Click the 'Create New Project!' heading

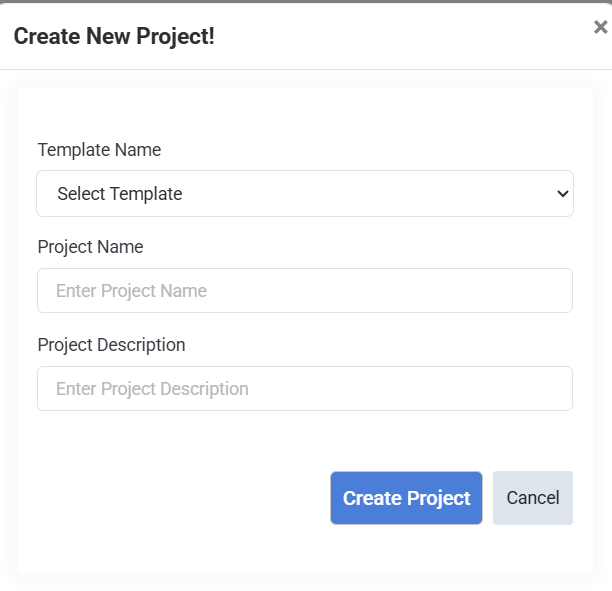(x=114, y=37)
